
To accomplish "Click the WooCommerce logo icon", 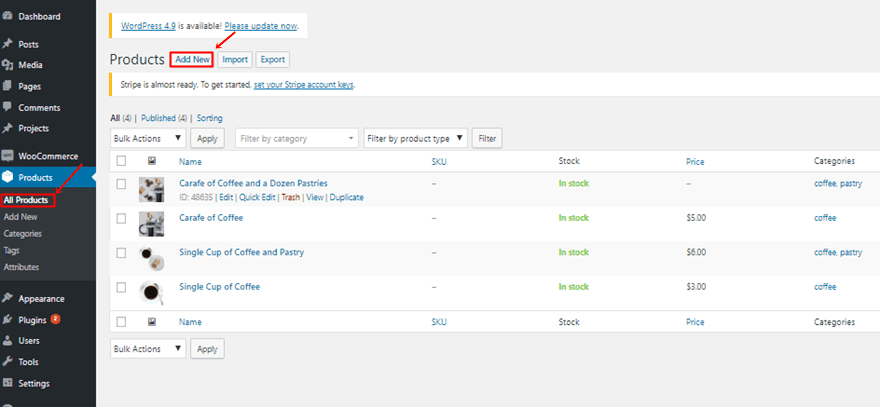I will (x=7, y=156).
